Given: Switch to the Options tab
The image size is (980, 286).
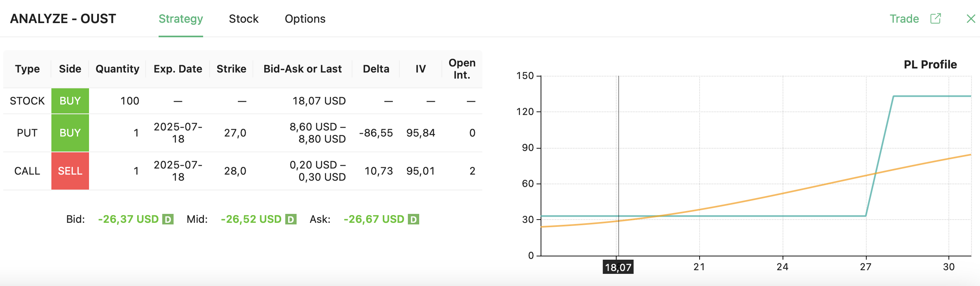Looking at the screenshot, I should [x=305, y=19].
